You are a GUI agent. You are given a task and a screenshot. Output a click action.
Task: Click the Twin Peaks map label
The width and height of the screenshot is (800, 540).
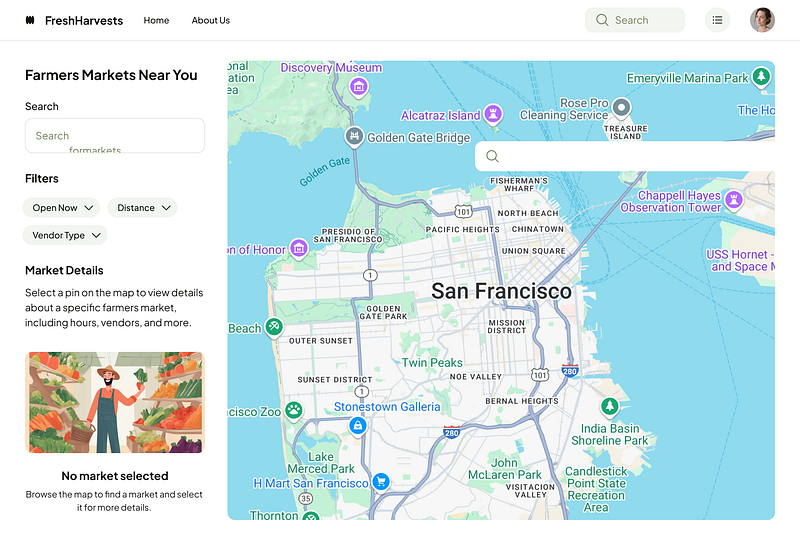point(432,362)
